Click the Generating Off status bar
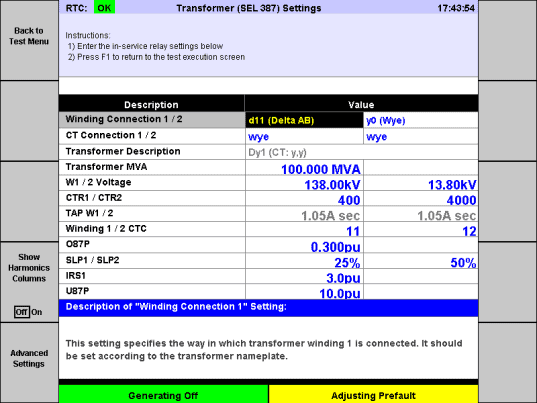Viewport: 537px width, 403px height. (163, 394)
